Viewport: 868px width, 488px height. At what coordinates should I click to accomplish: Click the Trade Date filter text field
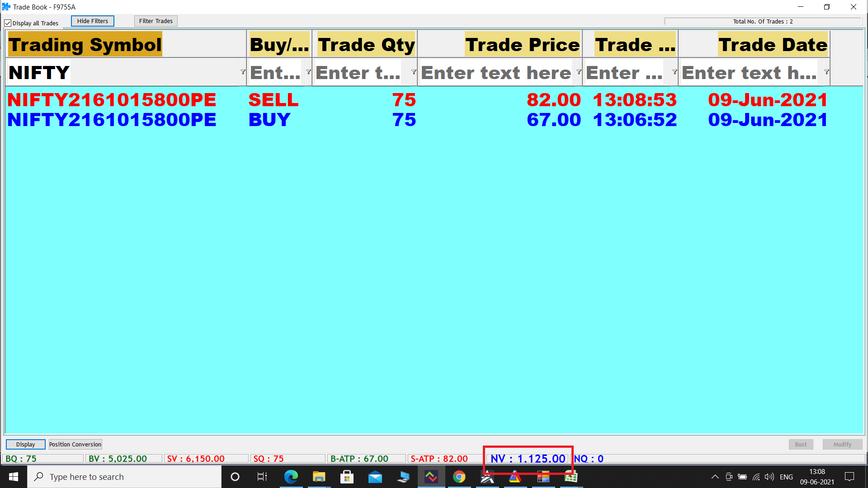(x=750, y=72)
